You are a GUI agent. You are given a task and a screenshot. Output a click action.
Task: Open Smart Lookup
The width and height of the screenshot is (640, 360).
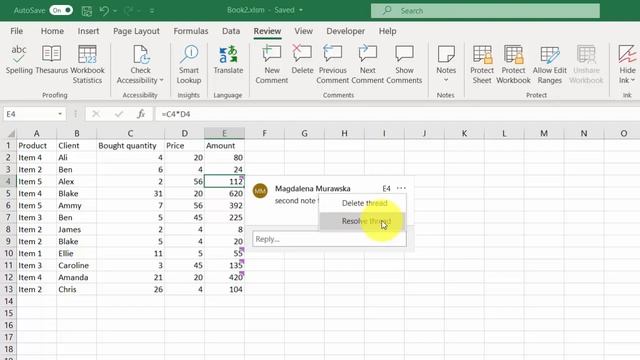tap(189, 64)
